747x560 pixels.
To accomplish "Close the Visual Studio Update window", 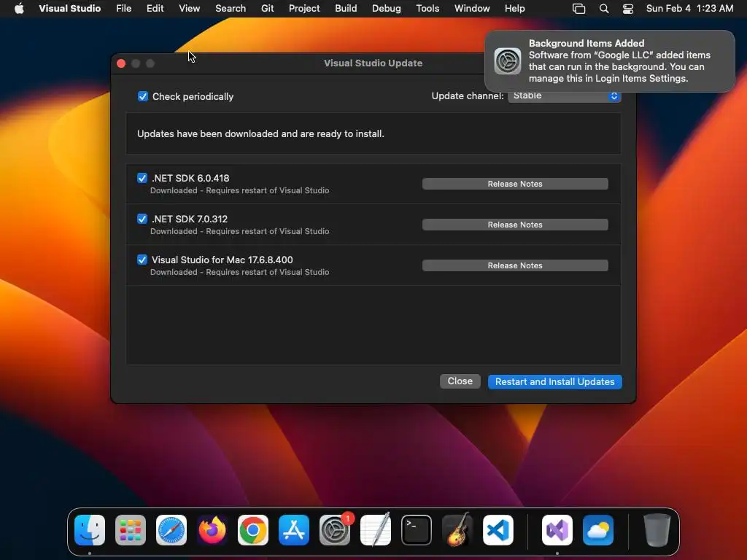I will pyautogui.click(x=121, y=63).
